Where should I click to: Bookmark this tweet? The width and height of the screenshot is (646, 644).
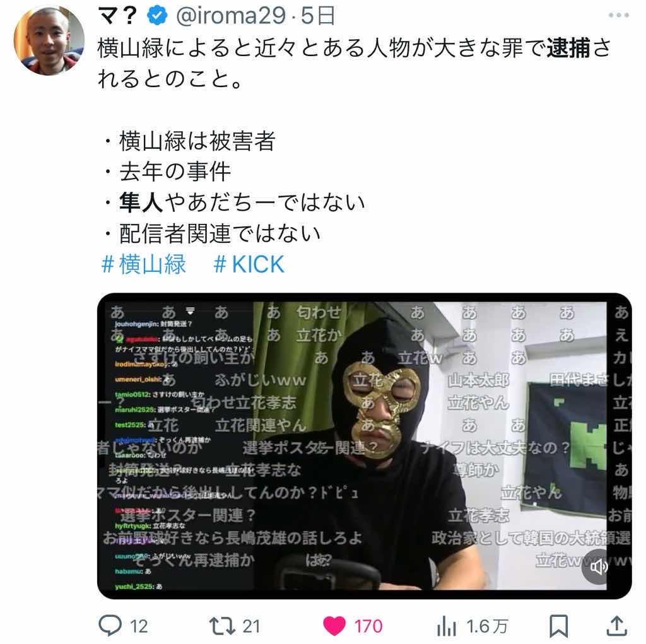coord(559,626)
